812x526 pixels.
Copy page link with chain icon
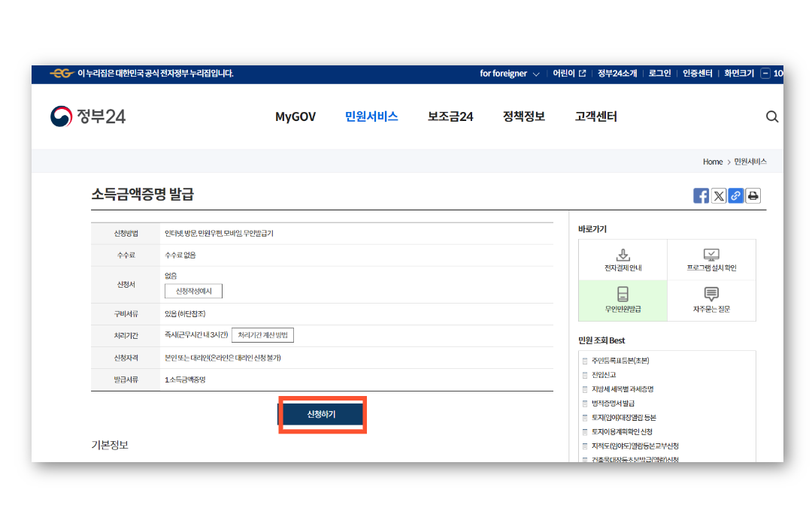(735, 195)
